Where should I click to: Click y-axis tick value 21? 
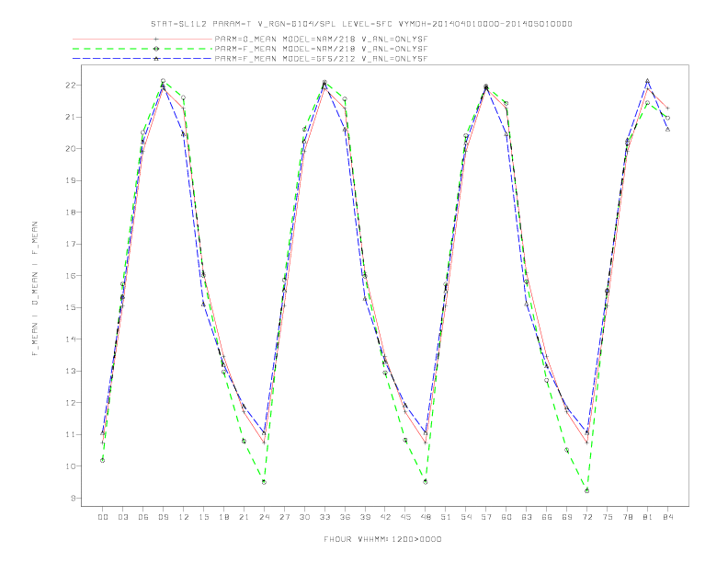pyautogui.click(x=71, y=117)
